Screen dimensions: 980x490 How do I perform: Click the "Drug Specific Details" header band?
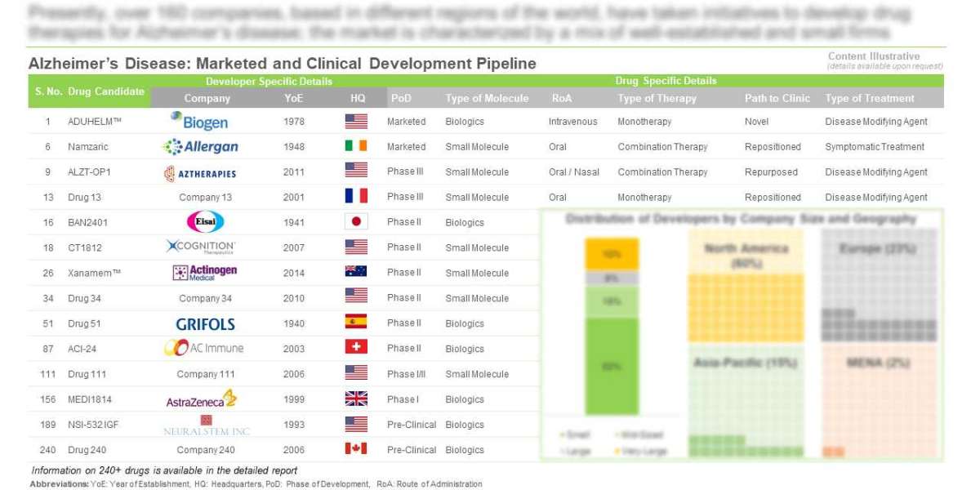(666, 81)
